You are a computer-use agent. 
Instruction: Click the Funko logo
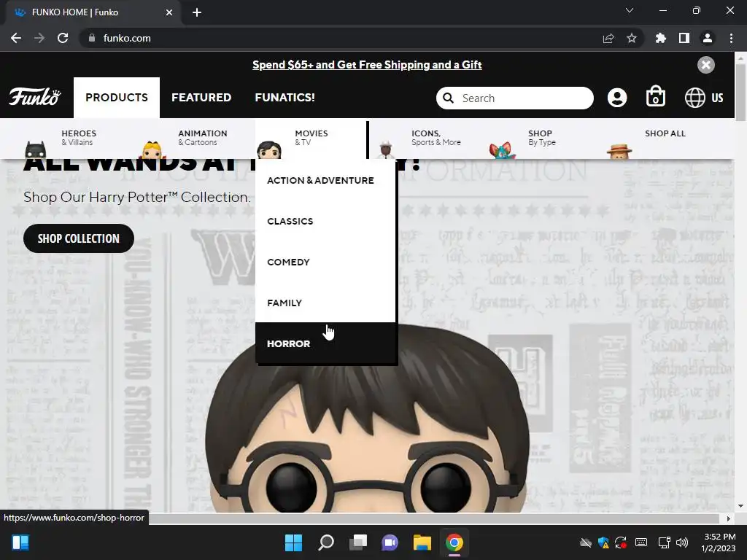35,97
